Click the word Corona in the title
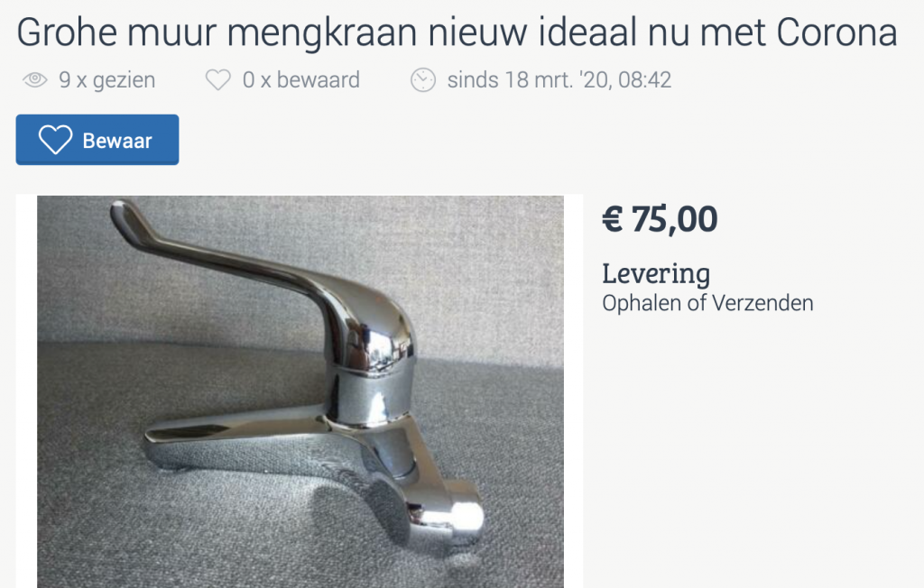Screen dimensions: 924x588 (836, 32)
